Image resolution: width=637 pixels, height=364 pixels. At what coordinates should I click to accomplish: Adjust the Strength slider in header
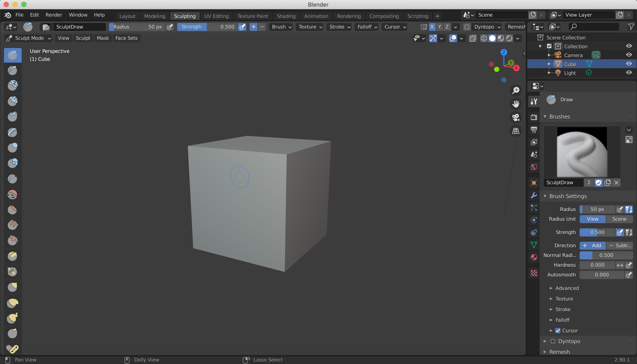207,27
